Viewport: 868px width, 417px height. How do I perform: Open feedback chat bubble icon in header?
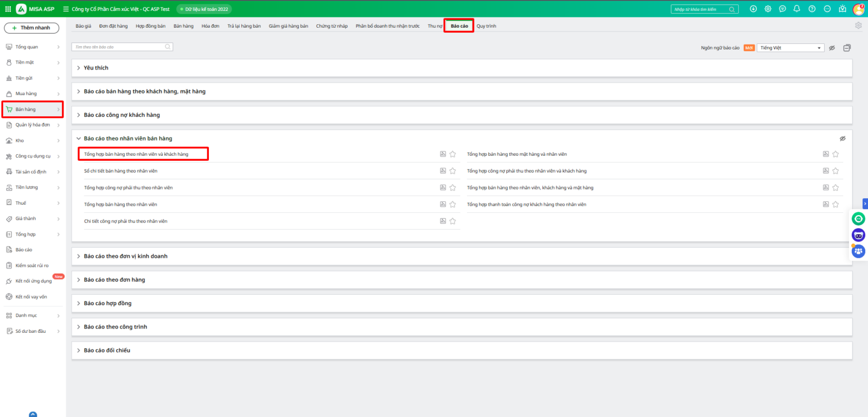point(782,9)
